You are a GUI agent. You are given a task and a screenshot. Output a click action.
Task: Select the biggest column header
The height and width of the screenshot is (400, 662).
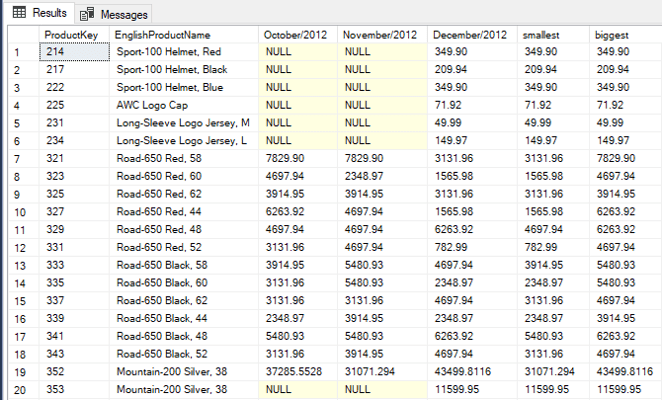point(623,35)
